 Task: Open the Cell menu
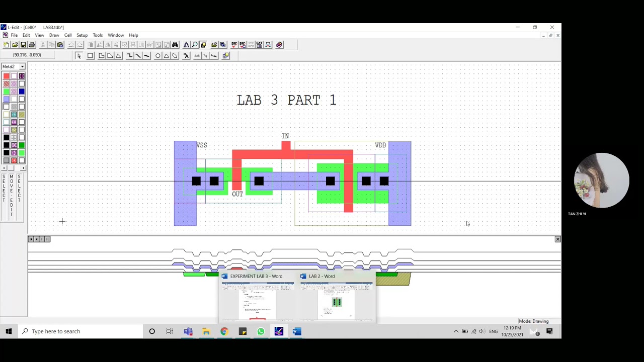coord(68,35)
